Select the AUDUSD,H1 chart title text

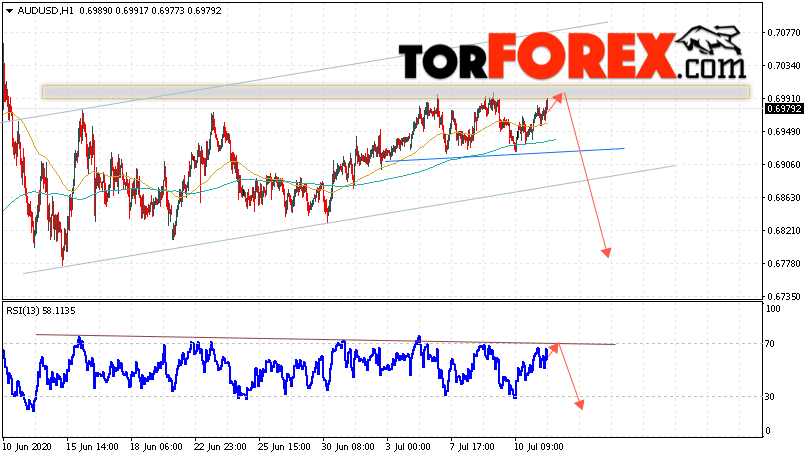[x=45, y=10]
